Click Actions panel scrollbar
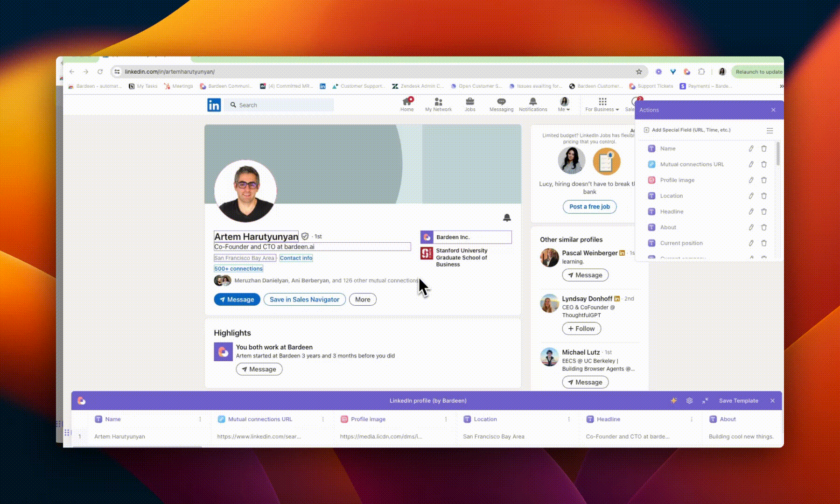The height and width of the screenshot is (504, 840). tap(778, 154)
